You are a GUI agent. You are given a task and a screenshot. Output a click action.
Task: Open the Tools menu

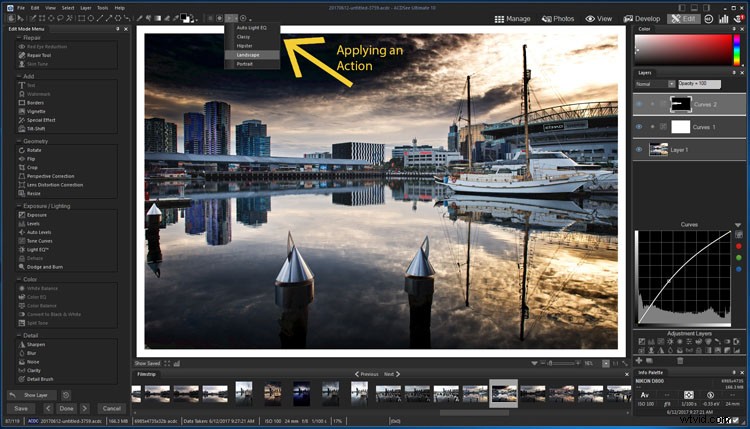(102, 8)
